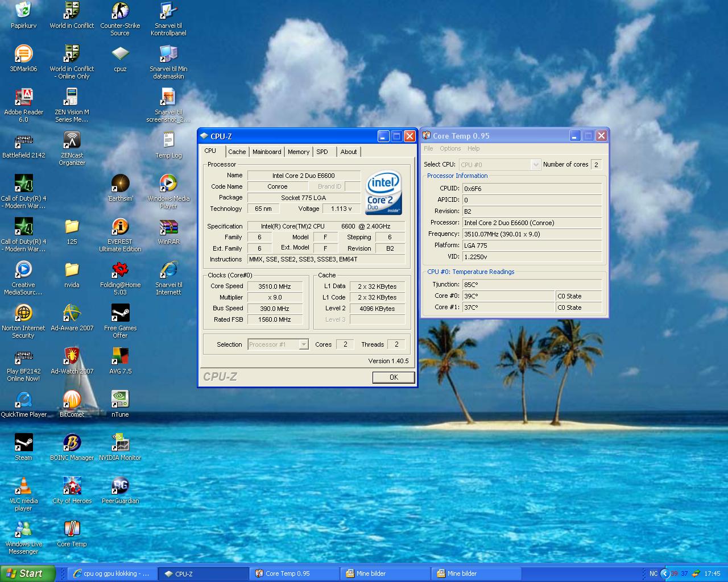Click the Intel Core 2 Duo logo
The height and width of the screenshot is (582, 728).
(383, 192)
